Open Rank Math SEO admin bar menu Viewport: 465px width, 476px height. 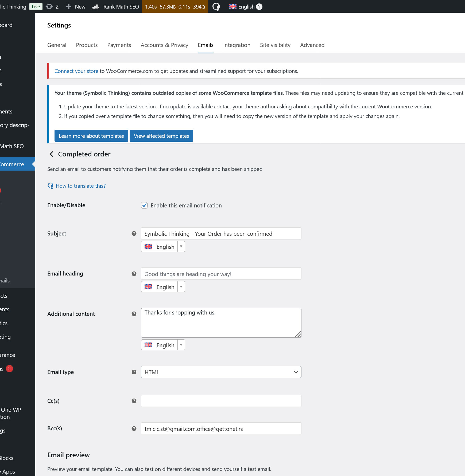(115, 7)
